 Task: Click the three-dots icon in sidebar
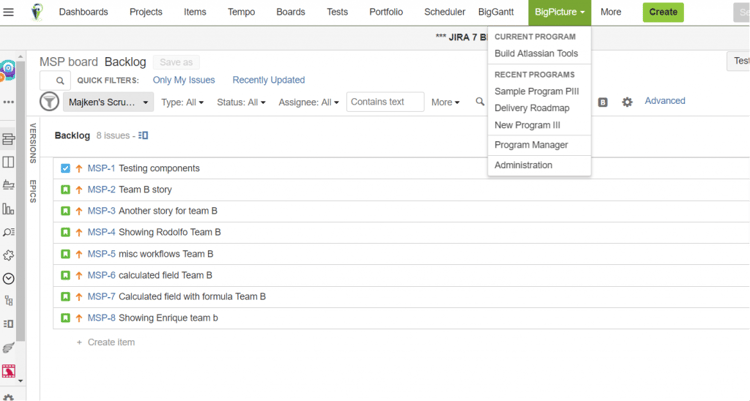point(8,102)
